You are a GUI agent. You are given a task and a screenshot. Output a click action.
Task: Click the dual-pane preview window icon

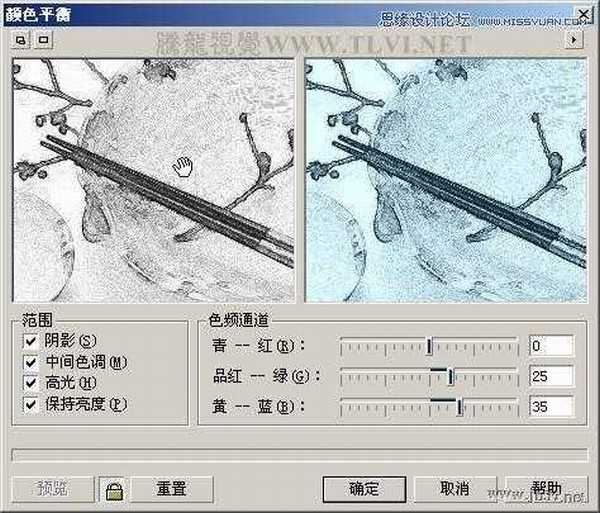coord(20,40)
